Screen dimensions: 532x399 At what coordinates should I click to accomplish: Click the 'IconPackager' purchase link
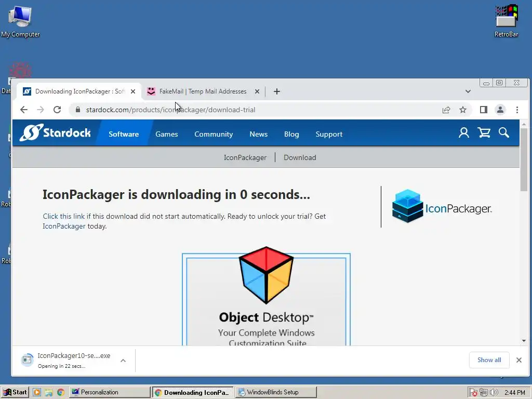click(64, 226)
